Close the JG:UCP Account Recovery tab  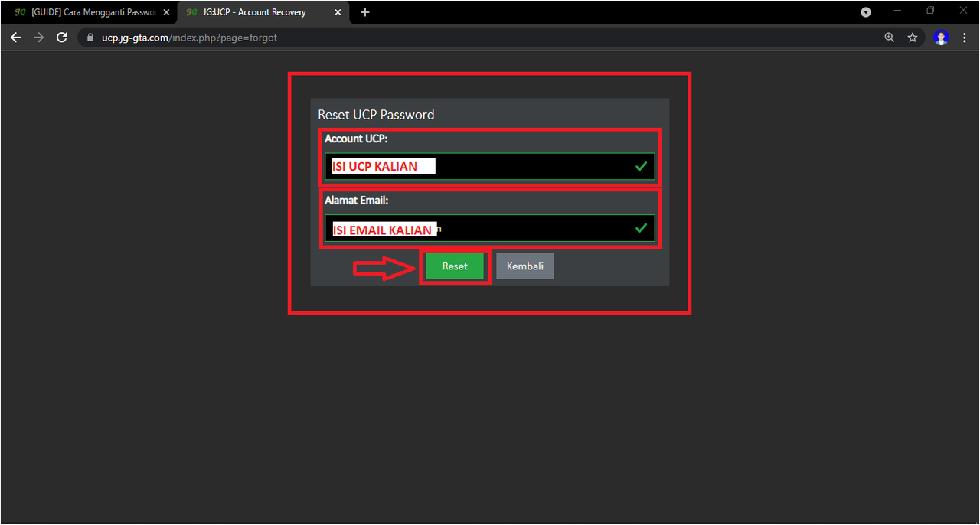[338, 12]
